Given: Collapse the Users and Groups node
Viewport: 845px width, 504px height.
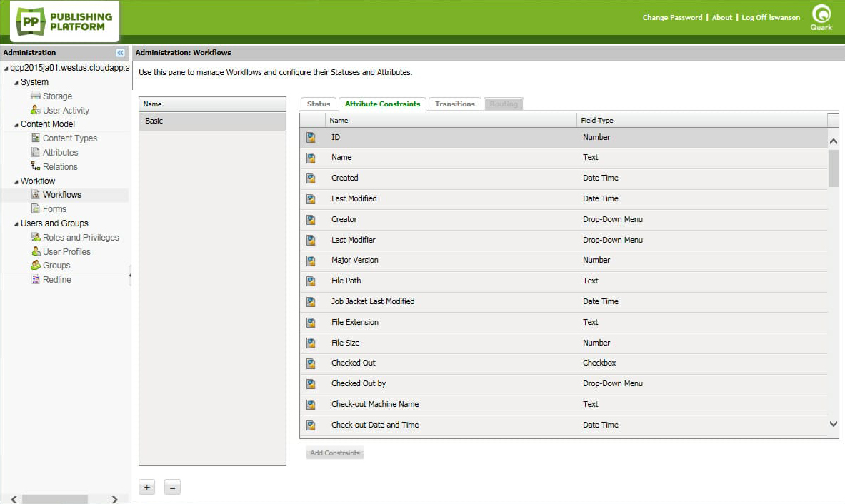Looking at the screenshot, I should tap(16, 224).
